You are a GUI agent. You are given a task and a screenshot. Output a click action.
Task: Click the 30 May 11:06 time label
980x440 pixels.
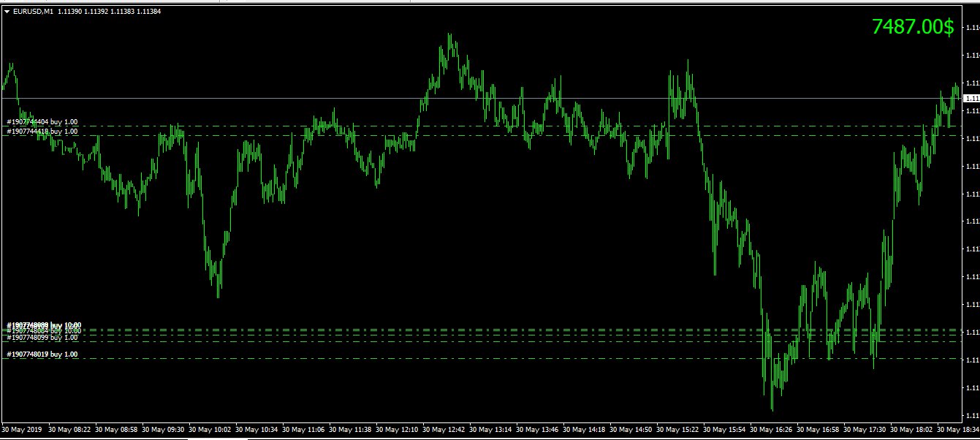304,430
